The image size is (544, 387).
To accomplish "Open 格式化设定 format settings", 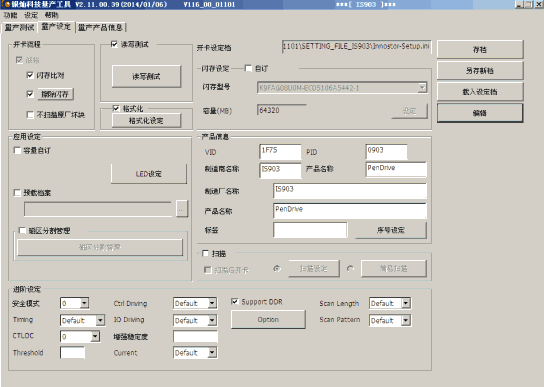I will [x=146, y=121].
